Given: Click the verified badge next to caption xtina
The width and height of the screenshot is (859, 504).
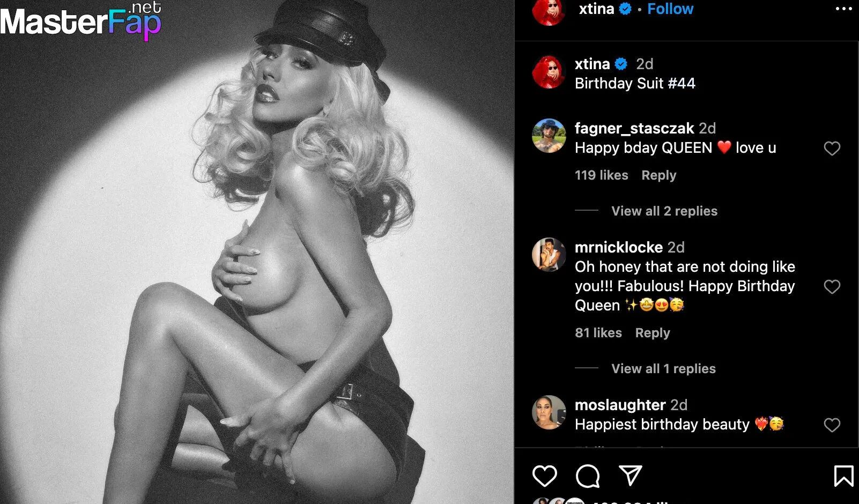Looking at the screenshot, I should click(621, 64).
